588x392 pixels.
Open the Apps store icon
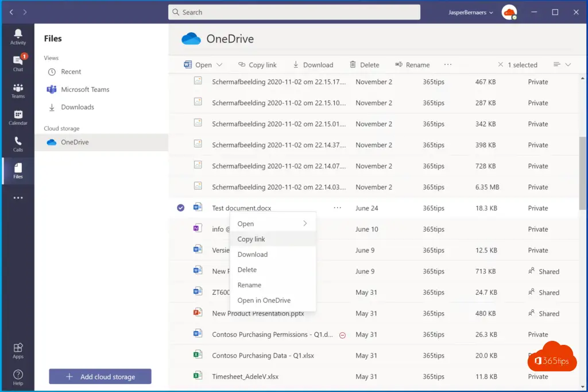pos(18,351)
